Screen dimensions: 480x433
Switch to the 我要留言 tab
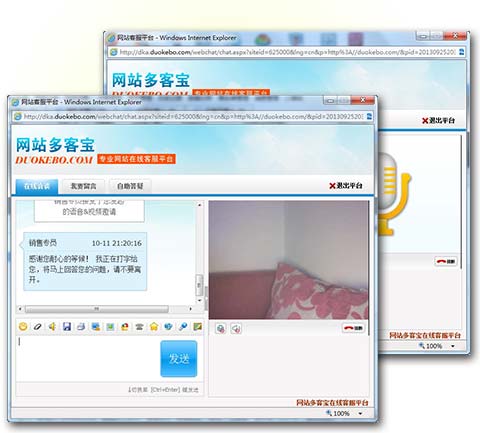coord(83,186)
